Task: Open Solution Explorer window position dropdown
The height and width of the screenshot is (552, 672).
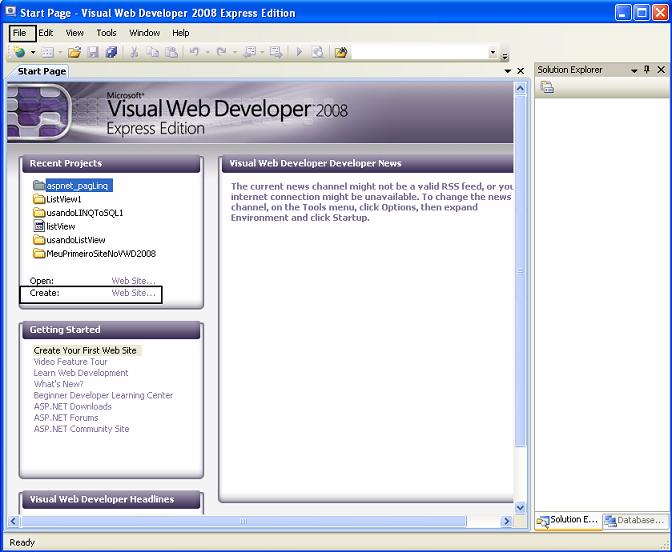Action: coord(634,70)
